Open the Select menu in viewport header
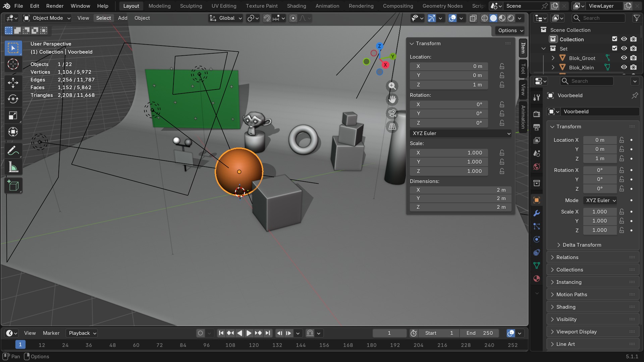 (103, 18)
